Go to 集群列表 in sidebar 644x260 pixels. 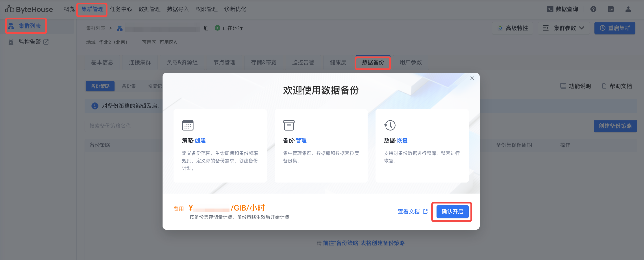click(30, 26)
